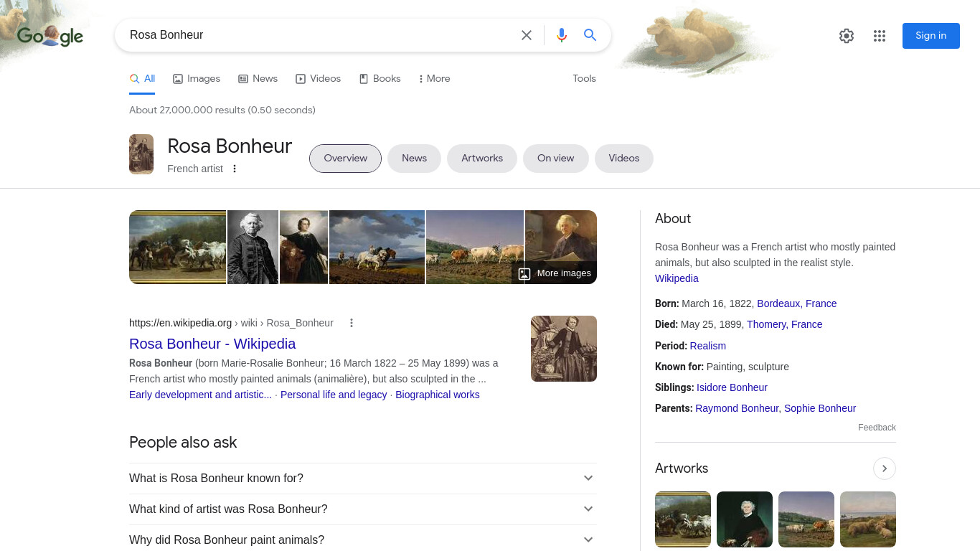Viewport: 980px width, 551px height.
Task: Open Isidore Bonheur sibling link
Action: 732,387
